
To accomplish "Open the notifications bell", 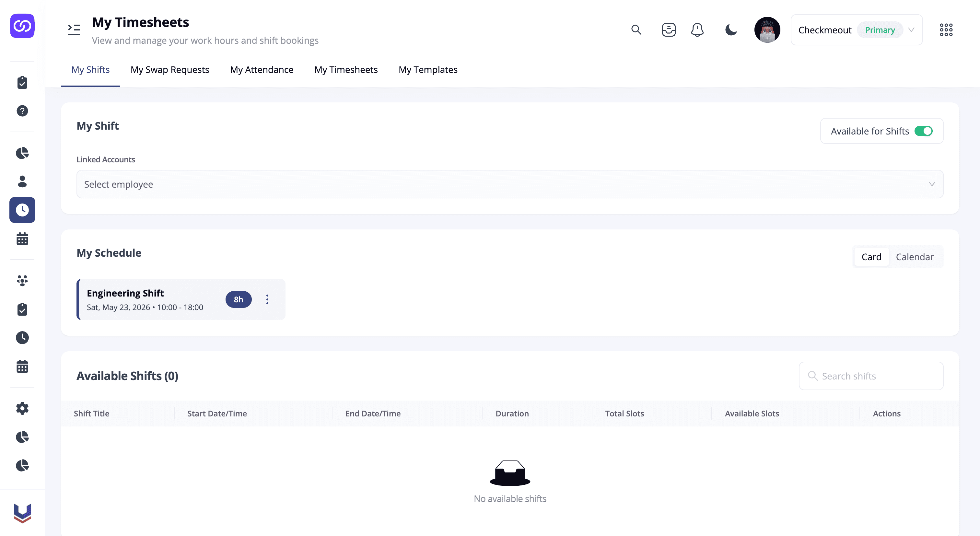I will click(697, 30).
